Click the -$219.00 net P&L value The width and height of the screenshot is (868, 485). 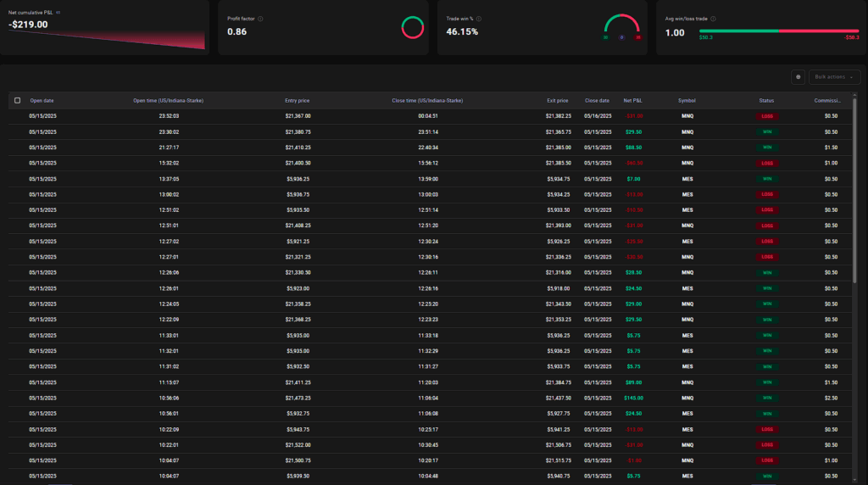[28, 25]
